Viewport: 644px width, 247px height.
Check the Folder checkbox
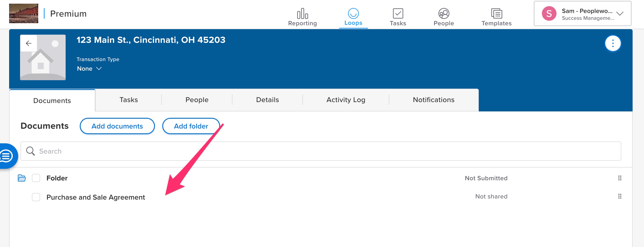(x=36, y=178)
